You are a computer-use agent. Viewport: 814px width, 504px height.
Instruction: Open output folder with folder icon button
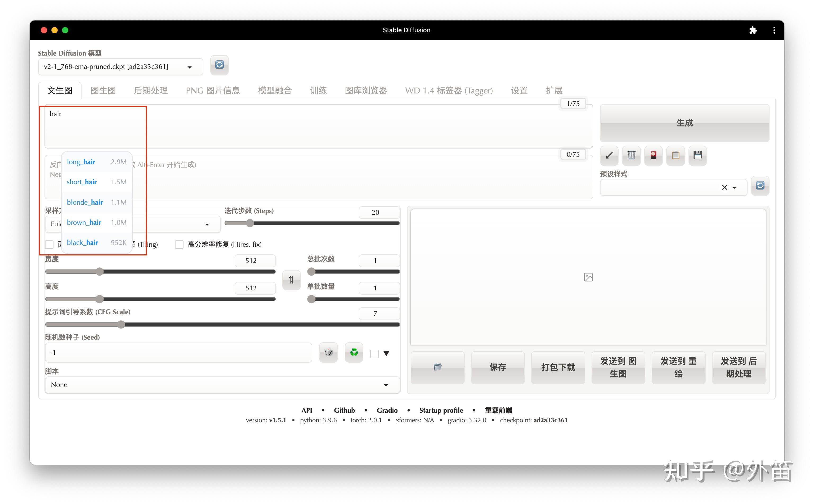(x=437, y=367)
